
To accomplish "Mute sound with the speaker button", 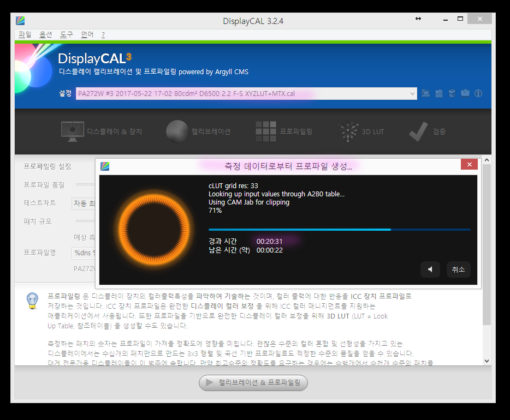I will tap(430, 269).
